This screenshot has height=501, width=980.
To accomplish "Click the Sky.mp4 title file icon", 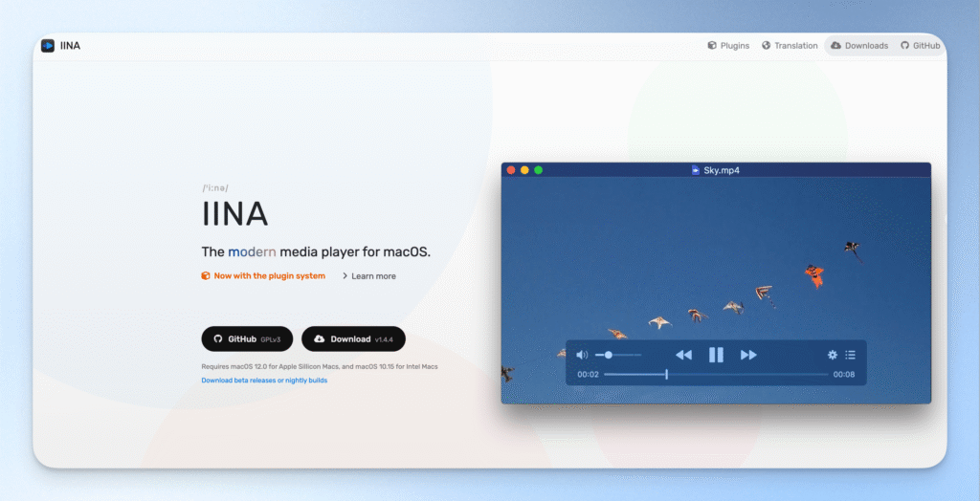I will [695, 170].
